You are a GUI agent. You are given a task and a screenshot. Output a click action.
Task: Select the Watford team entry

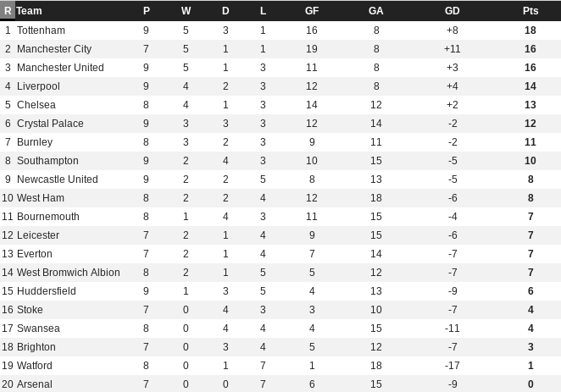(x=35, y=366)
